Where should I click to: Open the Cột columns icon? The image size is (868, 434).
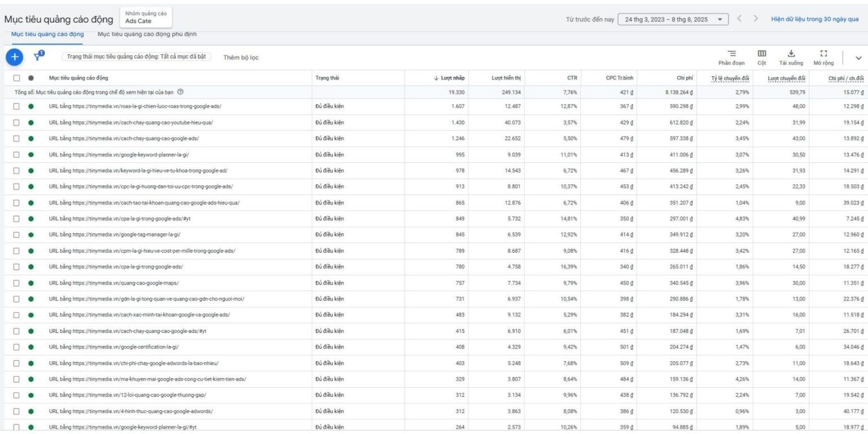tap(761, 53)
